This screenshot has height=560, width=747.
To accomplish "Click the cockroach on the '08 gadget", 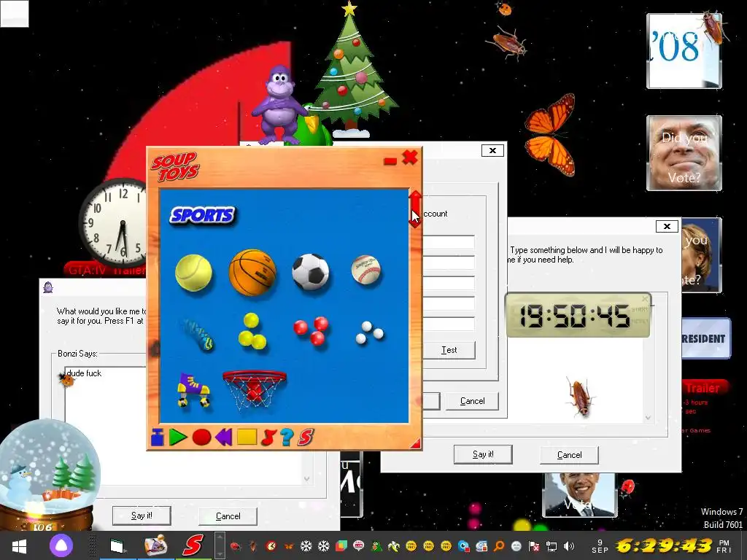I will click(713, 28).
